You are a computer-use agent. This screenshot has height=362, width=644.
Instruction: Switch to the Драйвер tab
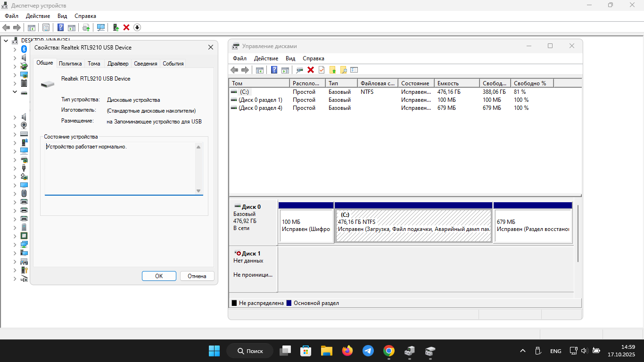pos(117,64)
